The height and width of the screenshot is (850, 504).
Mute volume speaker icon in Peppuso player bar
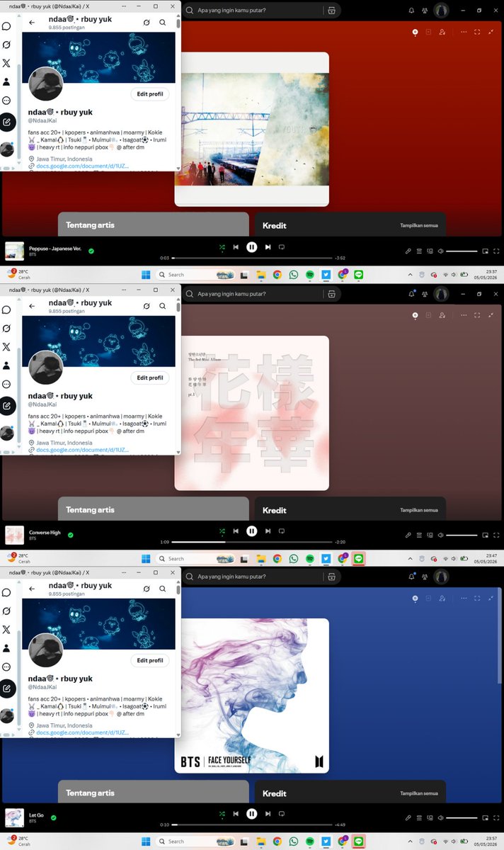pyautogui.click(x=441, y=251)
